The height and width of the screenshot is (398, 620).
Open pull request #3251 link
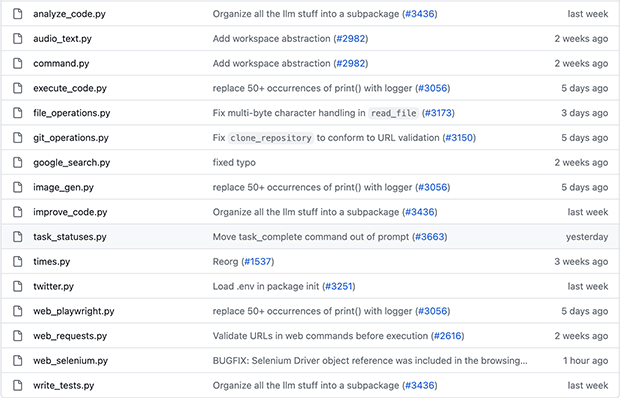tap(338, 286)
